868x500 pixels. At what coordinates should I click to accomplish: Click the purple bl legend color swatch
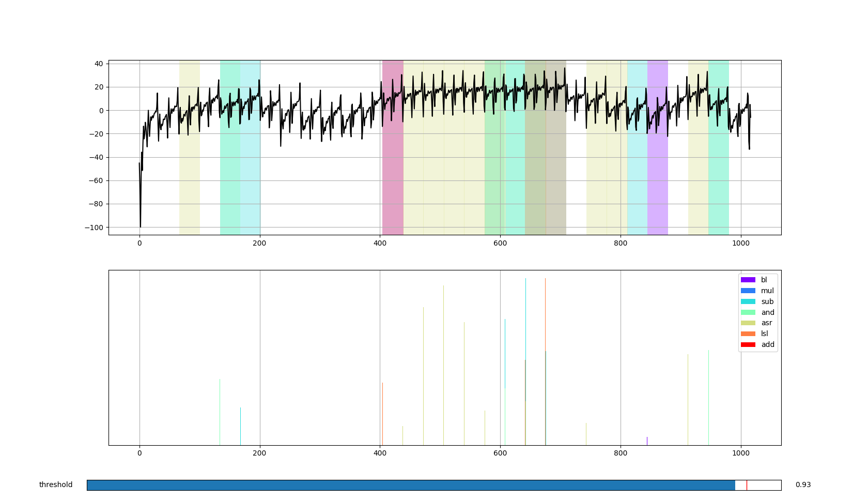coord(748,280)
